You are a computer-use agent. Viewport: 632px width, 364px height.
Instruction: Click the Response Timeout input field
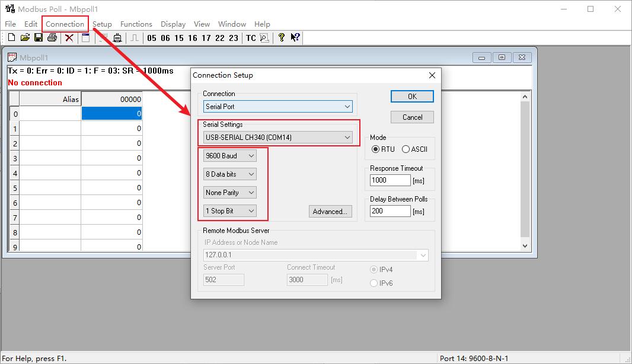[390, 180]
